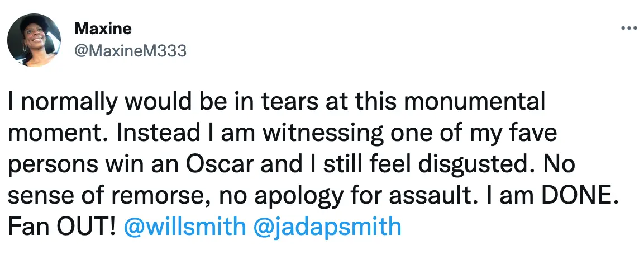Click the @MaxineM333 handle

[130, 51]
